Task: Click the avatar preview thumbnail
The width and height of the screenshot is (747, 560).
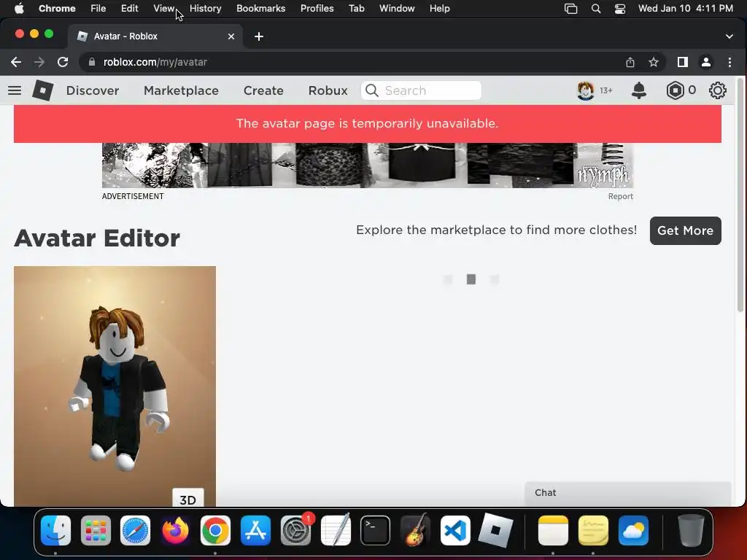Action: point(115,386)
